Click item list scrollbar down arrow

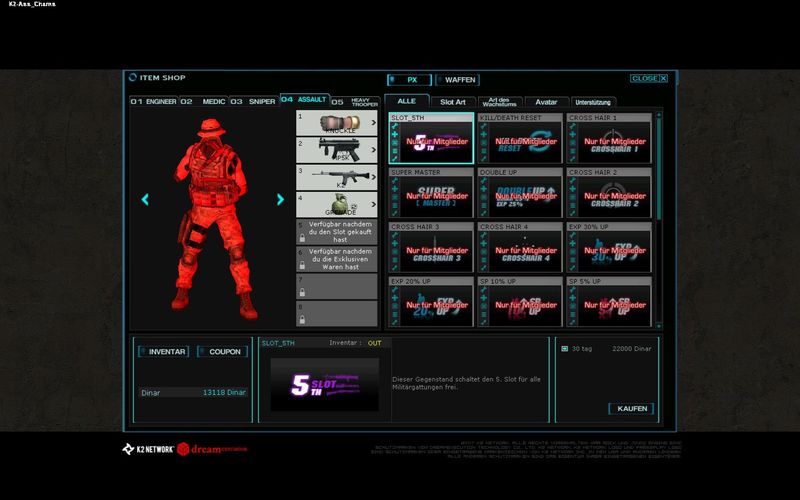point(659,325)
